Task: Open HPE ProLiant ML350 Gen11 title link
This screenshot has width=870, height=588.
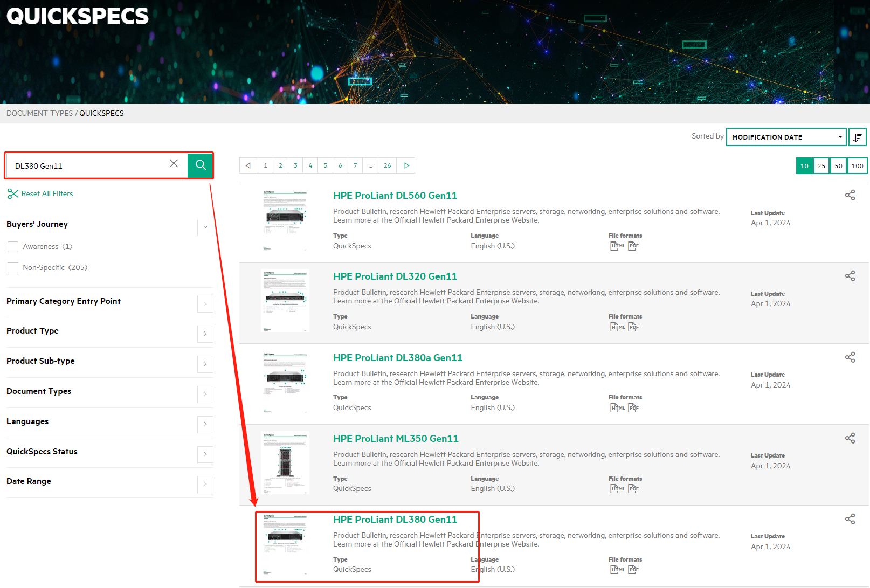Action: point(396,439)
